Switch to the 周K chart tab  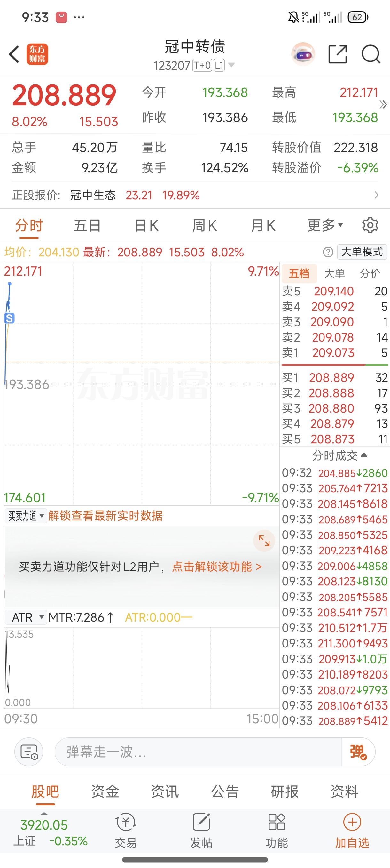click(204, 225)
